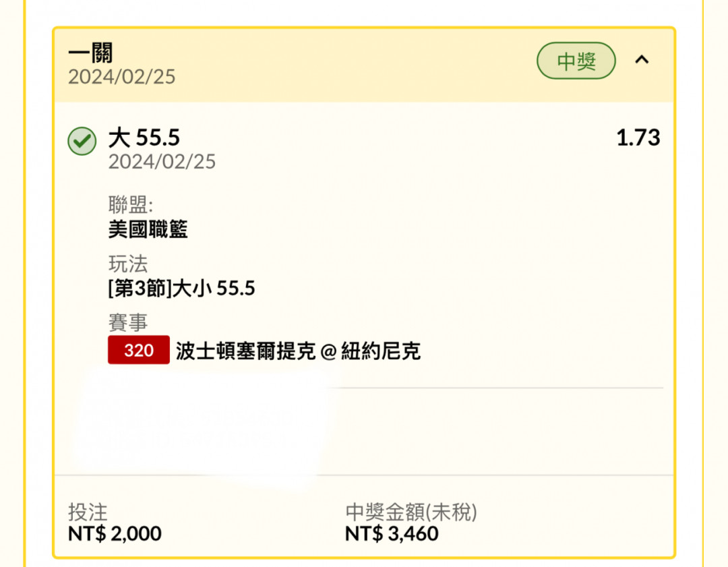Image resolution: width=728 pixels, height=567 pixels.
Task: Click the 美國職籃 league name
Action: tap(148, 229)
